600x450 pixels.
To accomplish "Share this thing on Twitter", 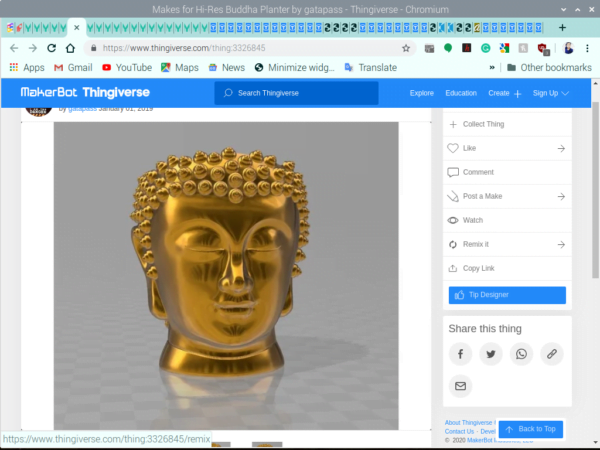I will [490, 353].
